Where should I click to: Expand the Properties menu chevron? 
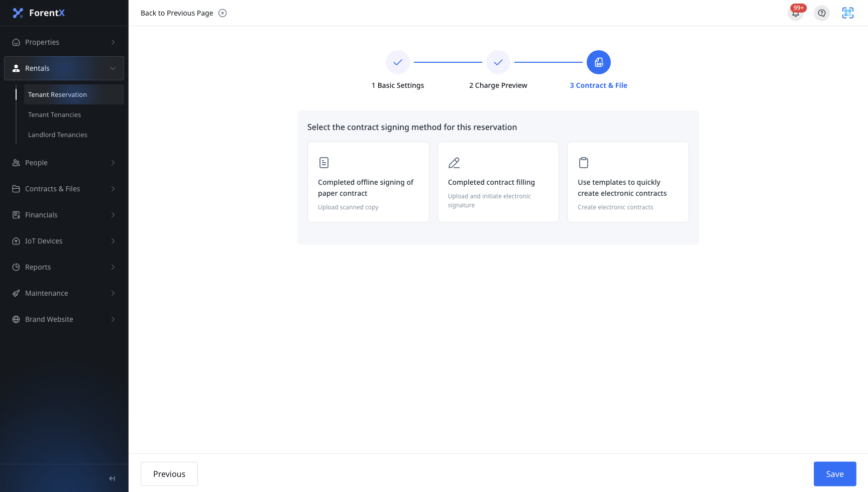point(113,42)
